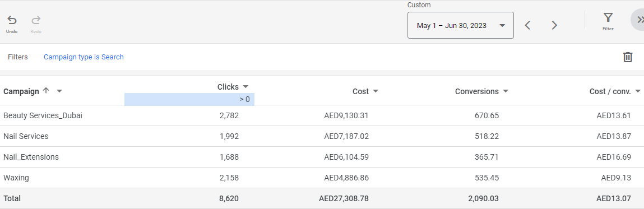
Task: Sort by the Cost column header
Action: click(x=360, y=91)
